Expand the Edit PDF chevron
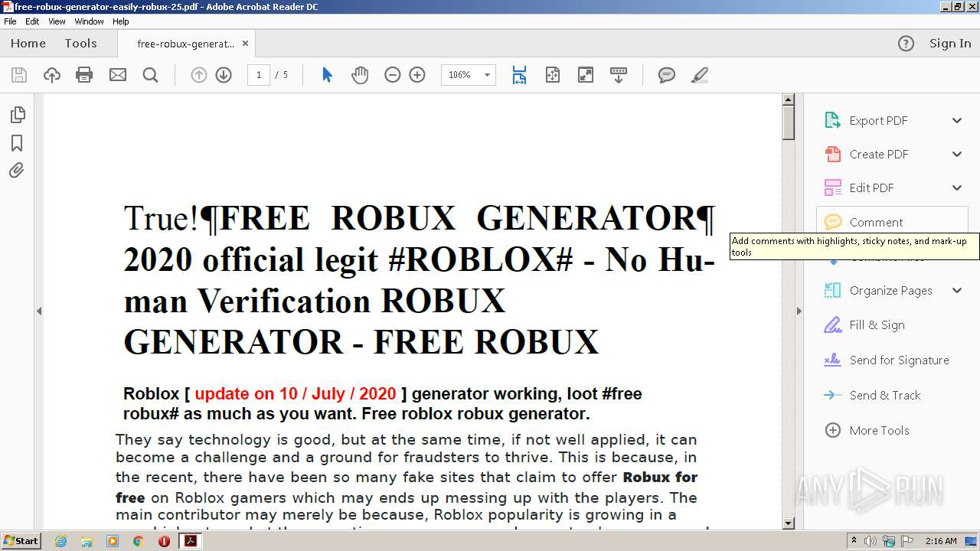Image resolution: width=980 pixels, height=551 pixels. (x=957, y=187)
